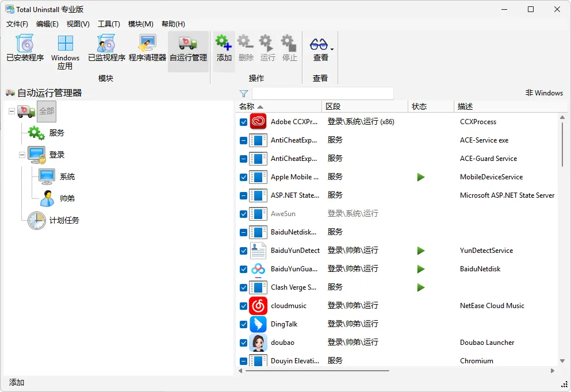Sort by the 状态 column header

point(431,106)
